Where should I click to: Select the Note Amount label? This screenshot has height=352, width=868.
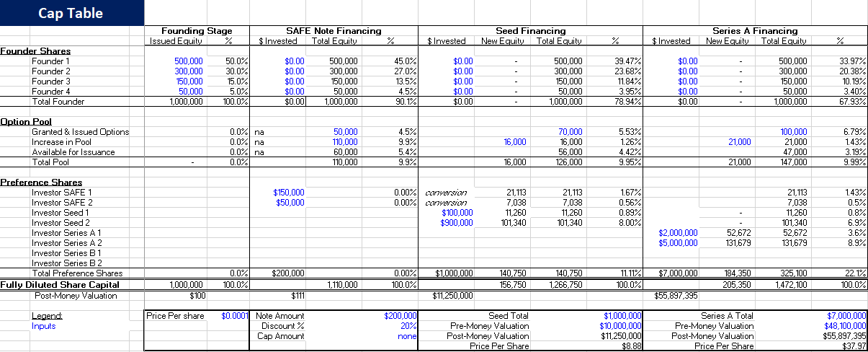pyautogui.click(x=280, y=316)
